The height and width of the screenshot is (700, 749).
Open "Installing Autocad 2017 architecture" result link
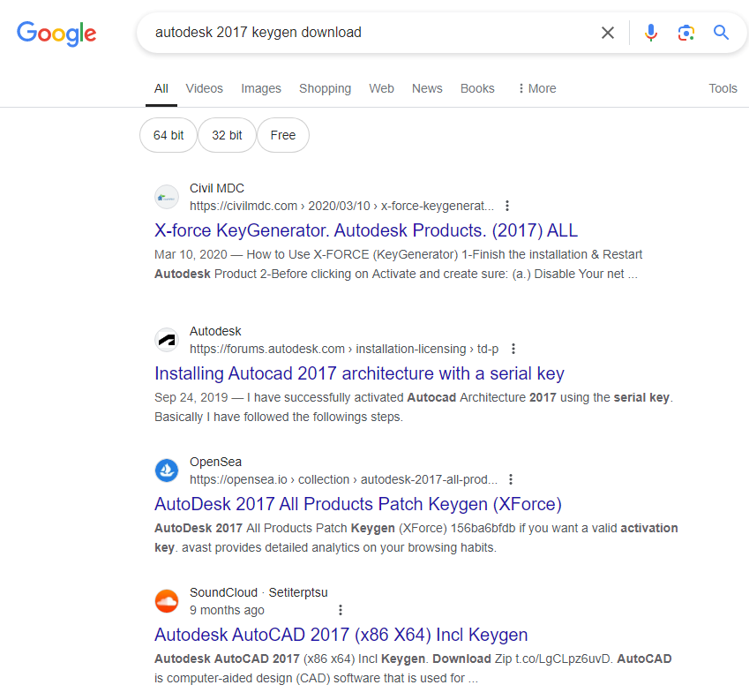point(359,373)
